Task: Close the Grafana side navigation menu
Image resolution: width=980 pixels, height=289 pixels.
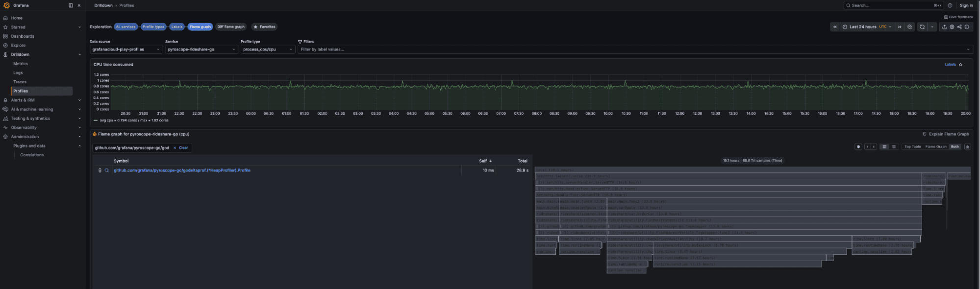Action: pos(79,5)
